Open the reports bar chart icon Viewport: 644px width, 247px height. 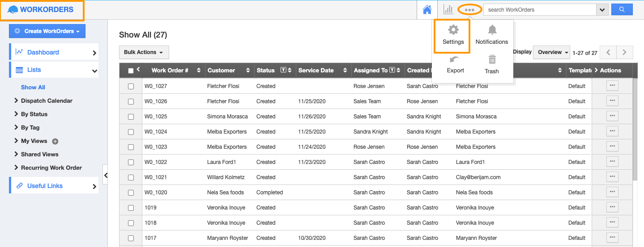[x=448, y=9]
